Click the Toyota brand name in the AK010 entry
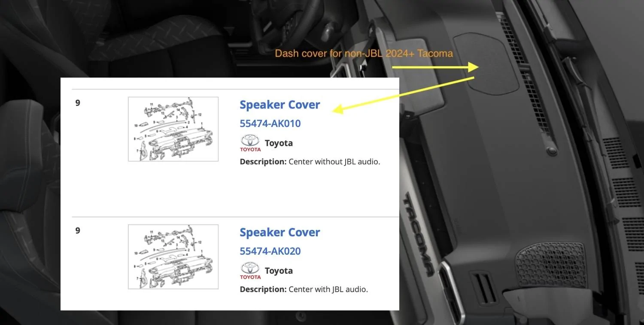 tap(279, 143)
